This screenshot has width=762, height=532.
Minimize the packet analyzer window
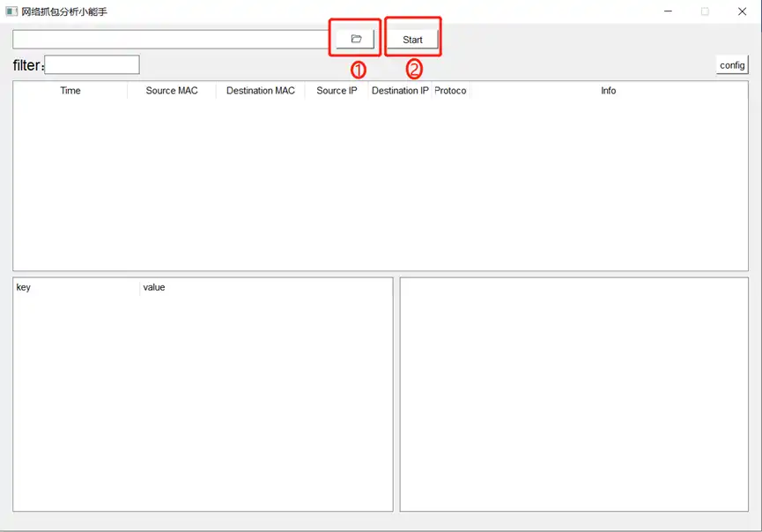[x=666, y=11]
